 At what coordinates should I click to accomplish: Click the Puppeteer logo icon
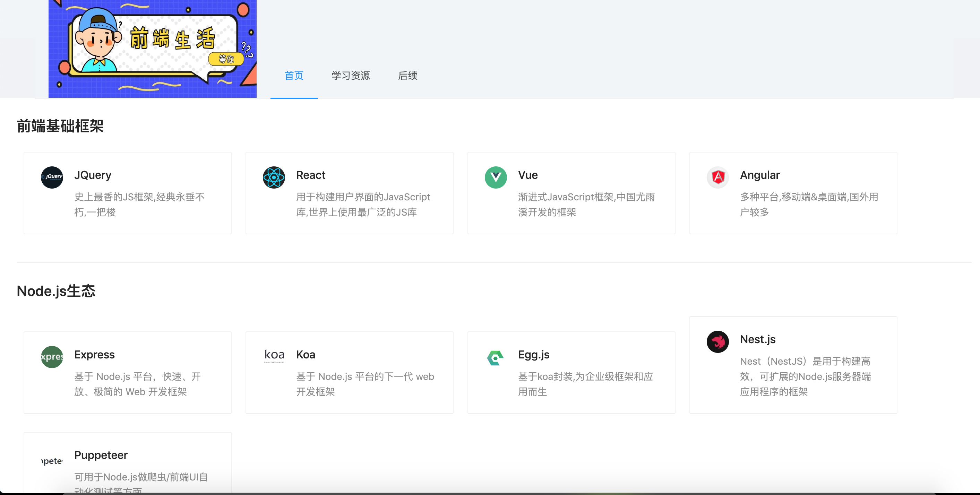[52, 461]
